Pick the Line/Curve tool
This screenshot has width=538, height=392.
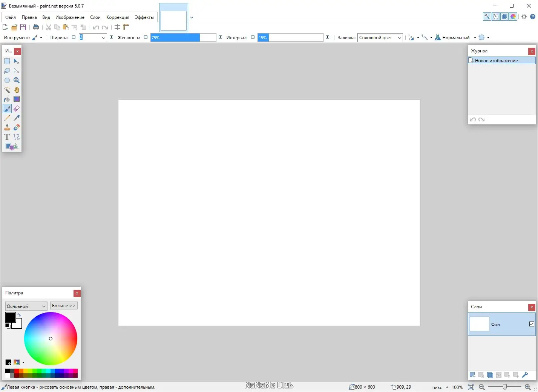(17, 137)
